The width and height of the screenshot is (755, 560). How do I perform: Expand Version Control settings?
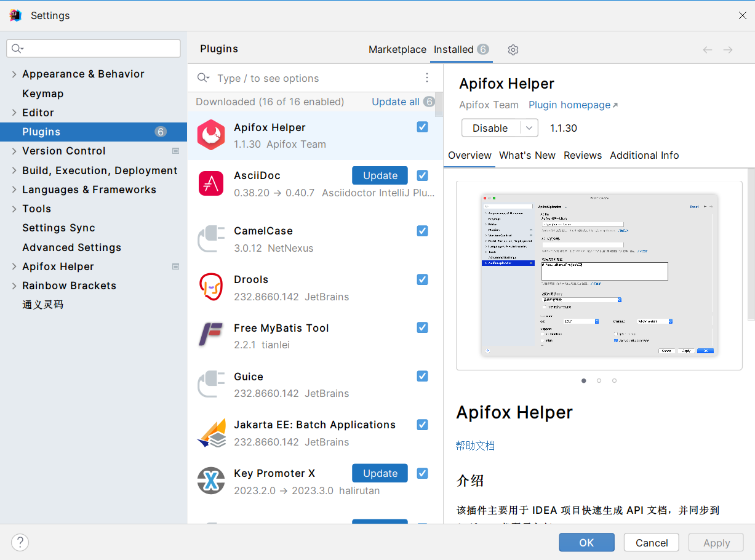point(14,151)
